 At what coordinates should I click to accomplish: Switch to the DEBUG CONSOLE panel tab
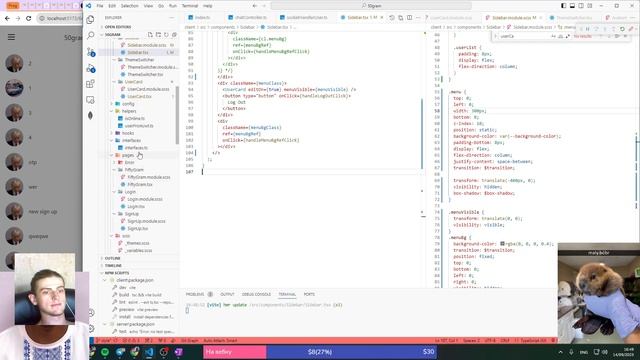[x=256, y=294]
